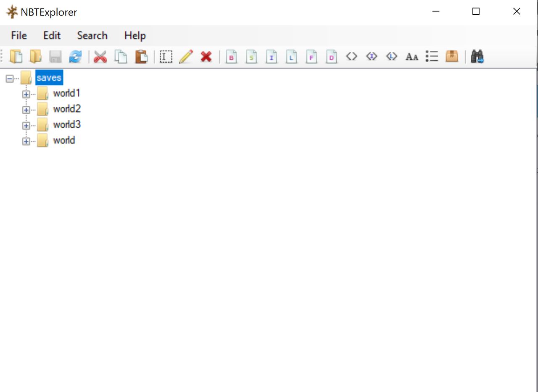Image resolution: width=538 pixels, height=392 pixels.
Task: Select the saves root node
Action: 49,78
